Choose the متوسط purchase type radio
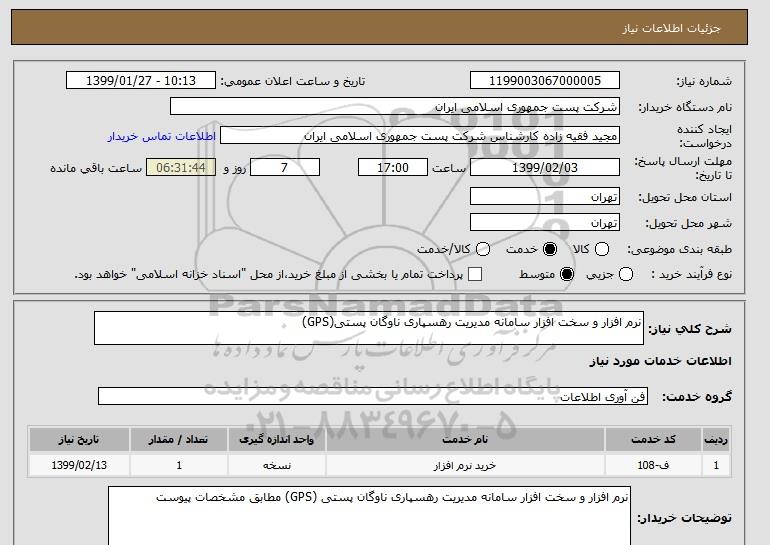This screenshot has width=770, height=545. point(567,274)
